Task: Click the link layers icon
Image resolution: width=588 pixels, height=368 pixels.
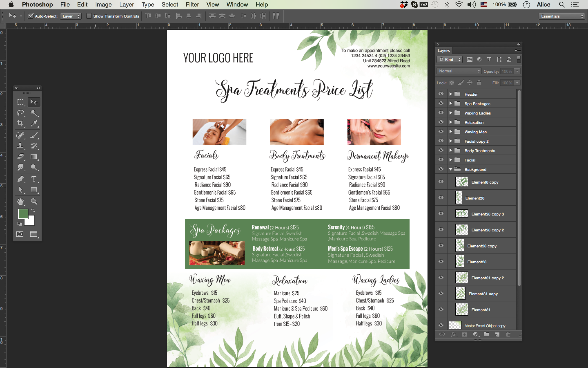Action: [442, 334]
